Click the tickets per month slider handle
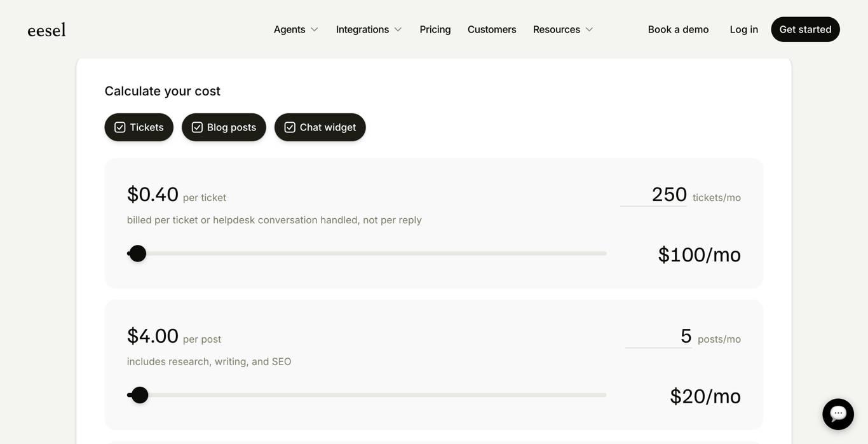868x444 pixels. point(138,253)
